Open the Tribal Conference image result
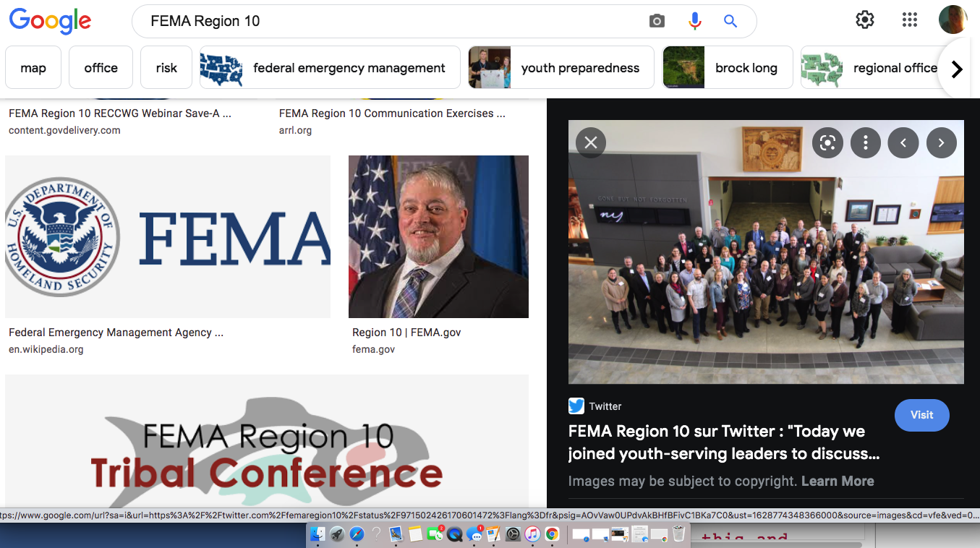The image size is (980, 548). [x=267, y=441]
